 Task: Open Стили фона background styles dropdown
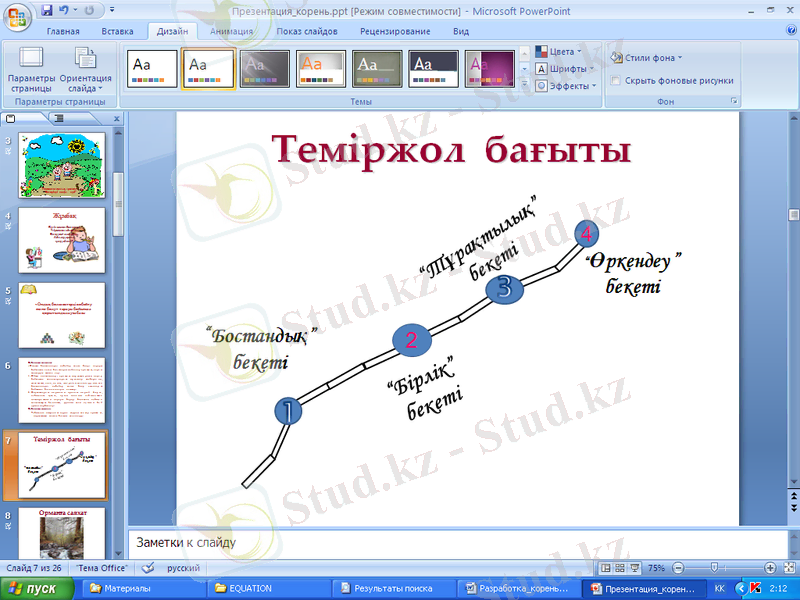point(647,58)
